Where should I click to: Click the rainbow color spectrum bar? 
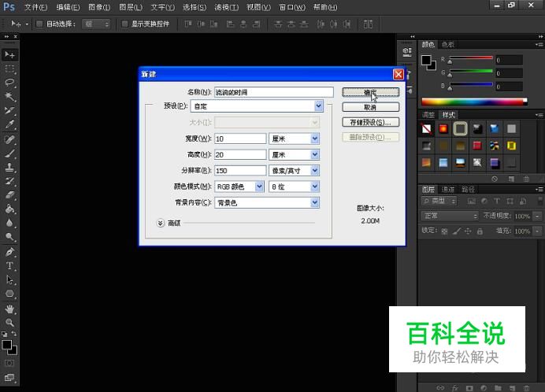471,102
